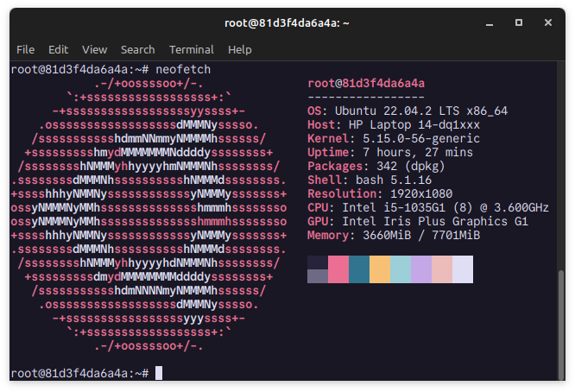
Task: Open the Search menu
Action: [137, 49]
